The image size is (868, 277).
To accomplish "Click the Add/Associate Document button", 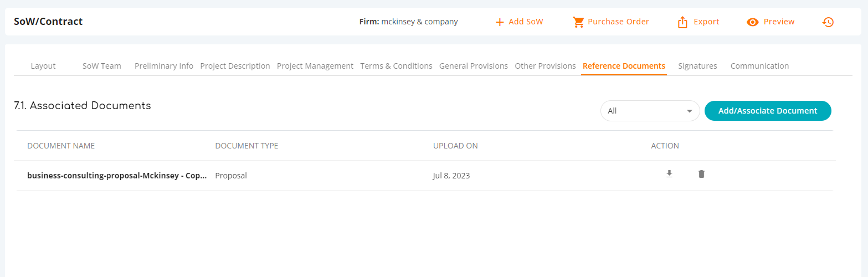I will 768,111.
